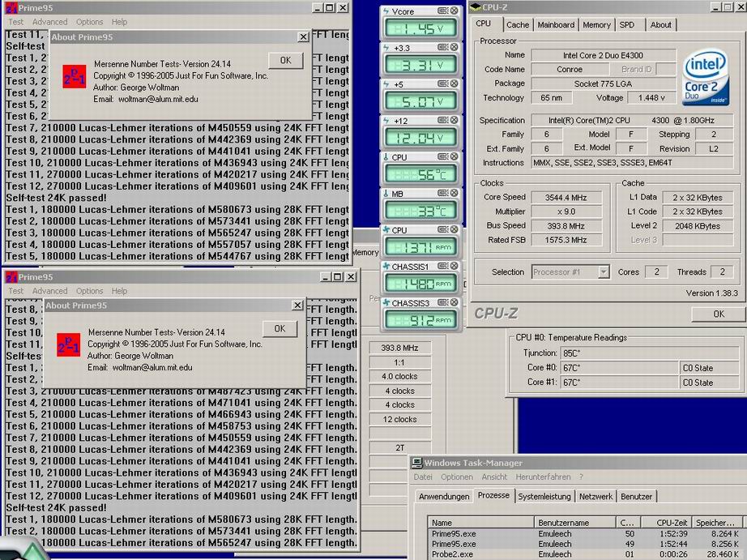
Task: Sort processes by the Benutzername column header
Action: point(574,523)
